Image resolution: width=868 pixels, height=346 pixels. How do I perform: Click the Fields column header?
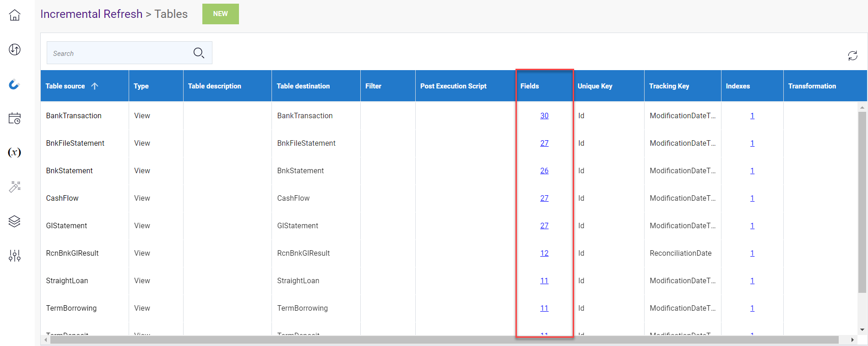(530, 86)
